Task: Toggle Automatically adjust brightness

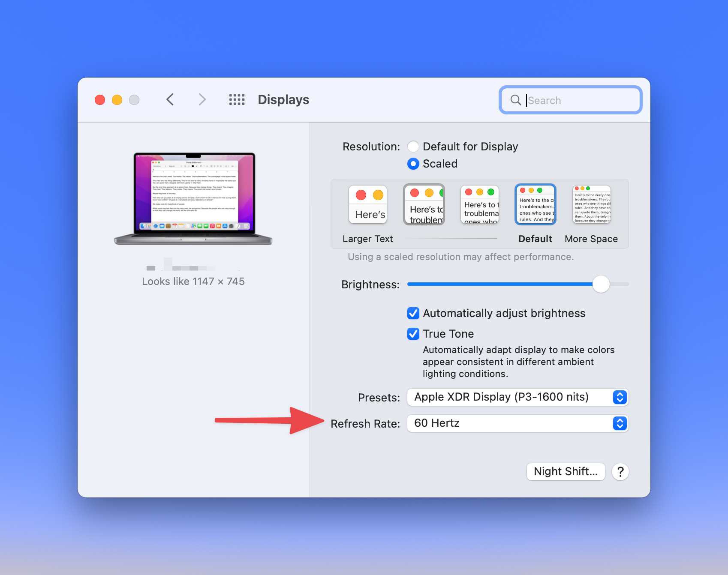Action: point(413,313)
